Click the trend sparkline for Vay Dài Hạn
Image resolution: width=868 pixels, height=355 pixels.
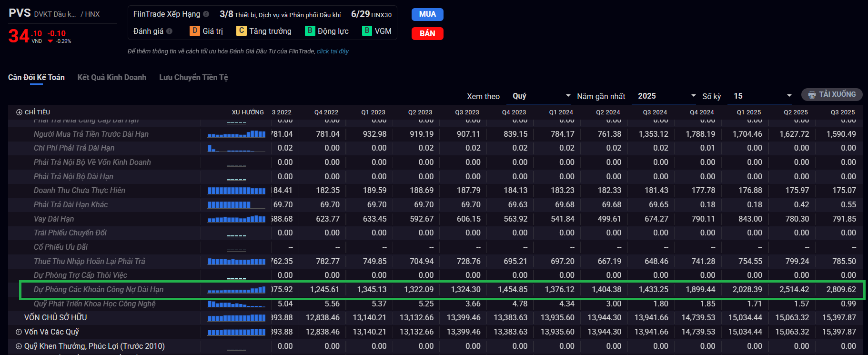coord(236,219)
